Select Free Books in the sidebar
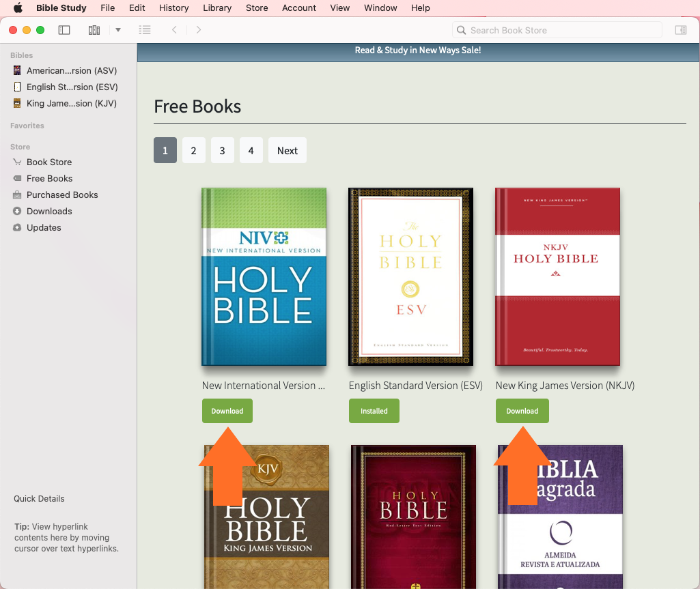Viewport: 700px width, 589px height. 49,178
